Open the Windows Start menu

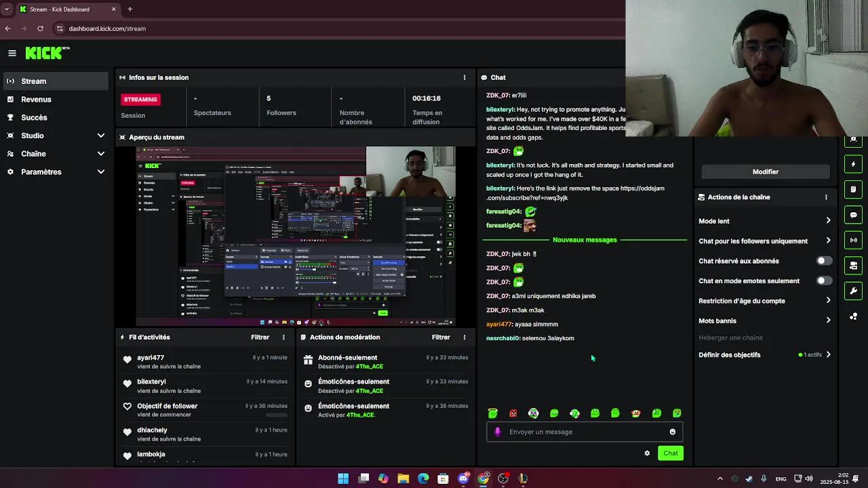[x=343, y=479]
